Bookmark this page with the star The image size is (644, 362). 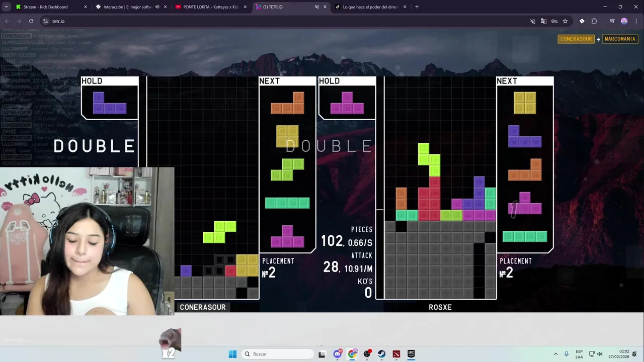pyautogui.click(x=565, y=21)
